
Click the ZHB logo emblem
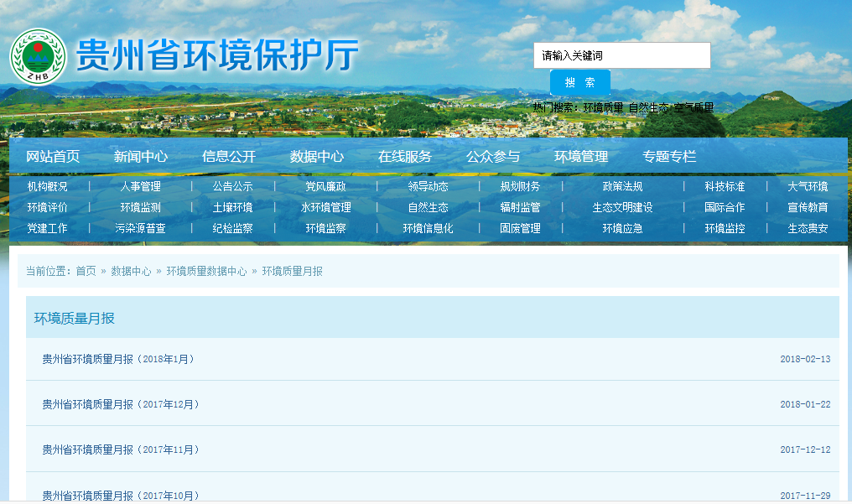tap(38, 57)
